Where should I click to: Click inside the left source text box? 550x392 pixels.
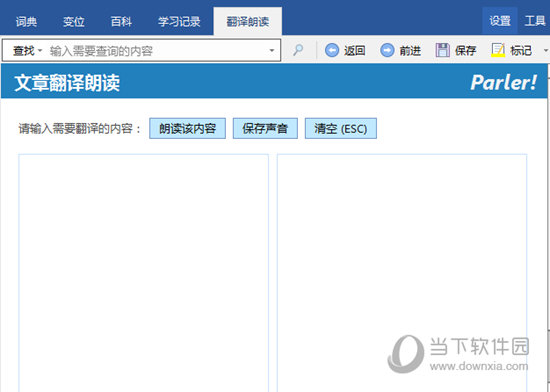(143, 273)
